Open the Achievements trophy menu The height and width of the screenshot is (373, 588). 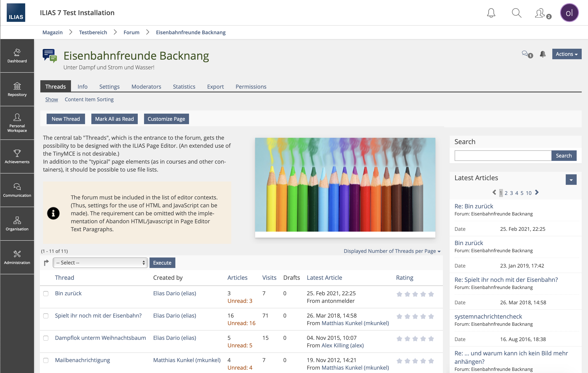click(x=17, y=157)
